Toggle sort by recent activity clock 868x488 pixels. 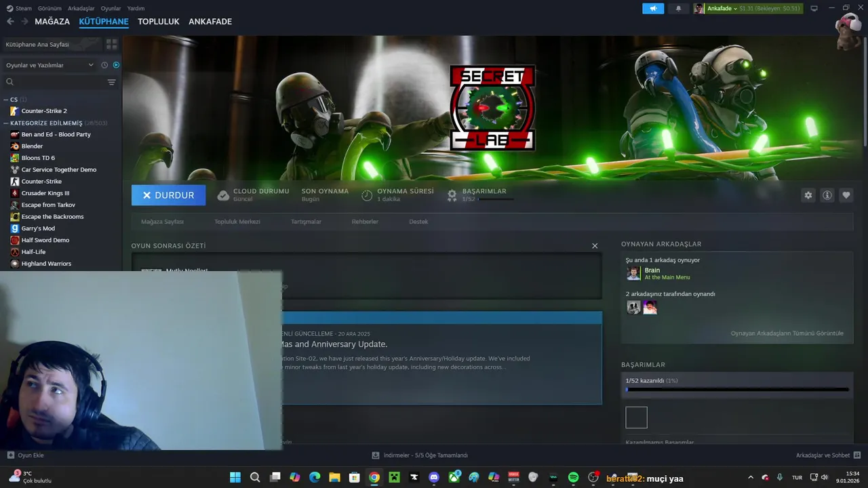point(104,65)
